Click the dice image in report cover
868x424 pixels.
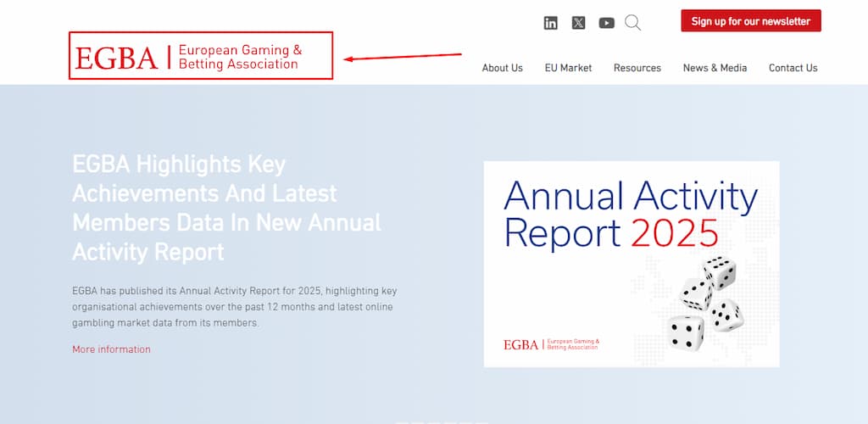(705, 304)
